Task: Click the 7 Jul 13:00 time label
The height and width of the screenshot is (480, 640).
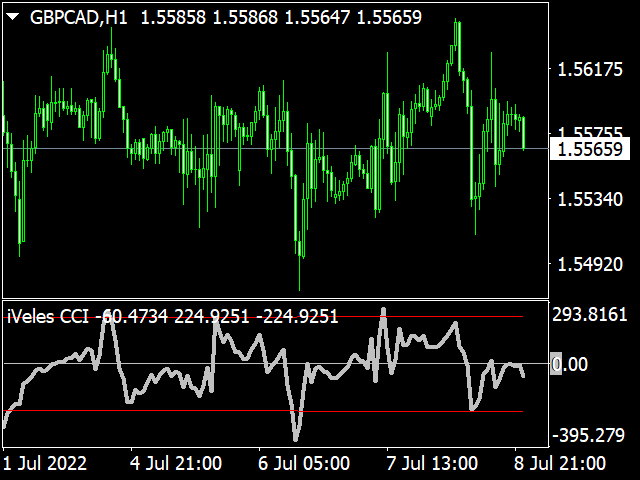Action: [x=432, y=464]
